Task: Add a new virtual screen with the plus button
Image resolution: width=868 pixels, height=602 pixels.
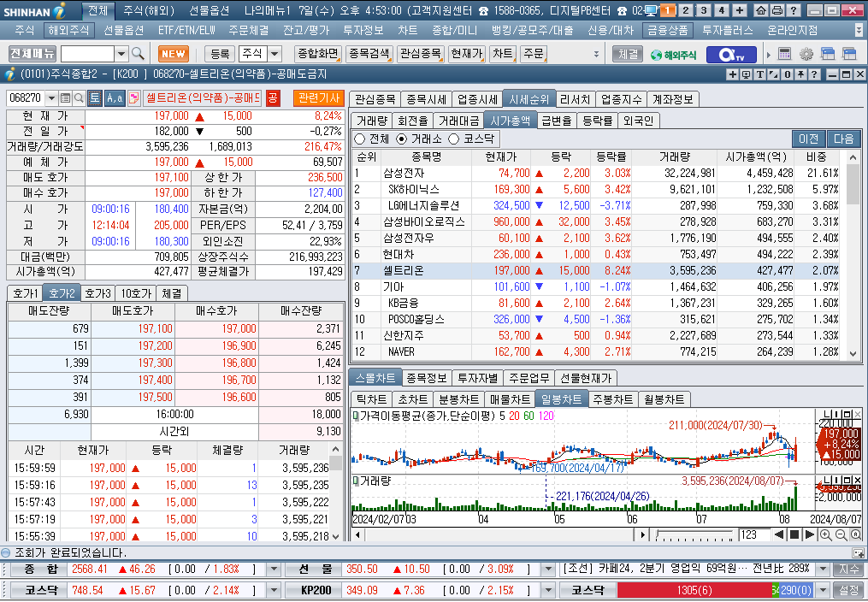Action: (740, 10)
